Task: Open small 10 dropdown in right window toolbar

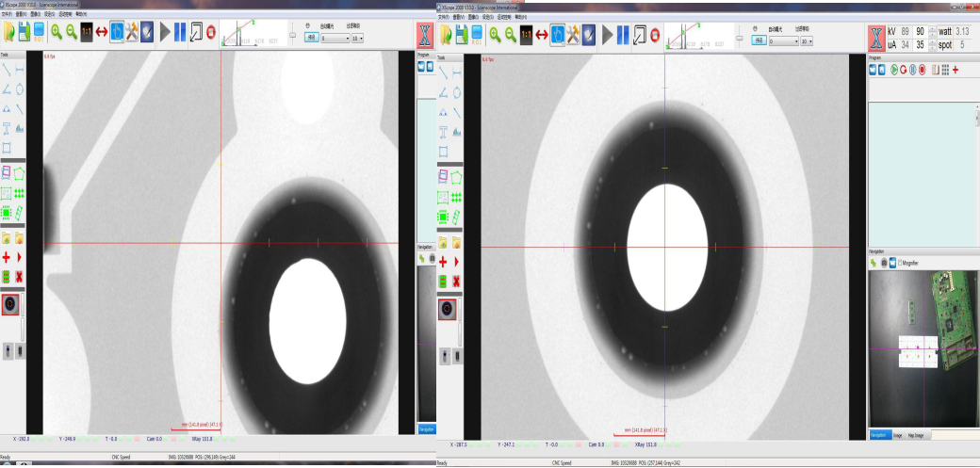Action: (x=807, y=41)
